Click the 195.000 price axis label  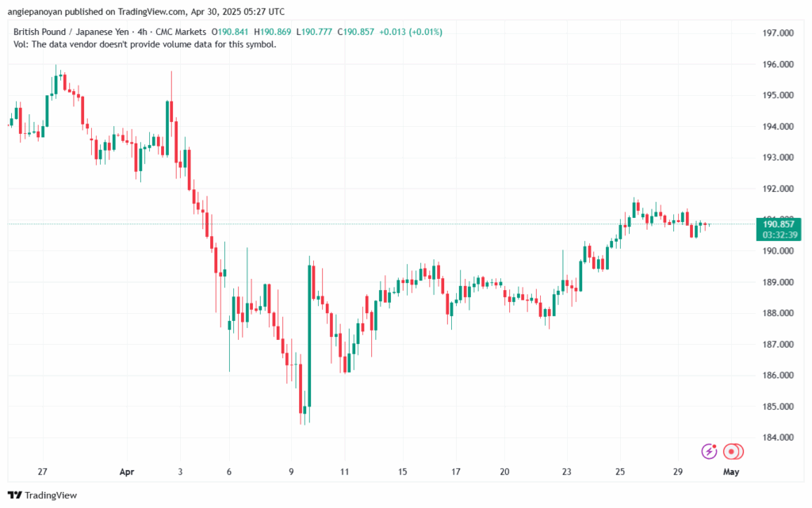click(778, 95)
